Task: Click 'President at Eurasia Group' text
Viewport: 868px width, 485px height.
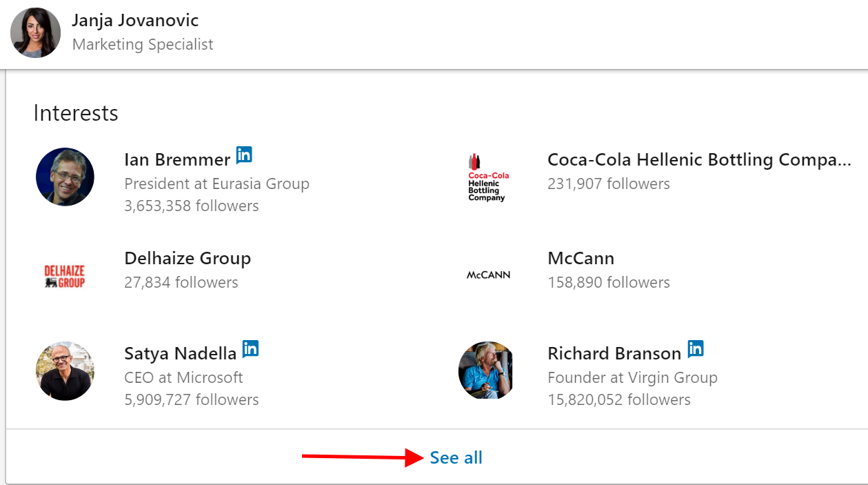Action: pos(216,184)
